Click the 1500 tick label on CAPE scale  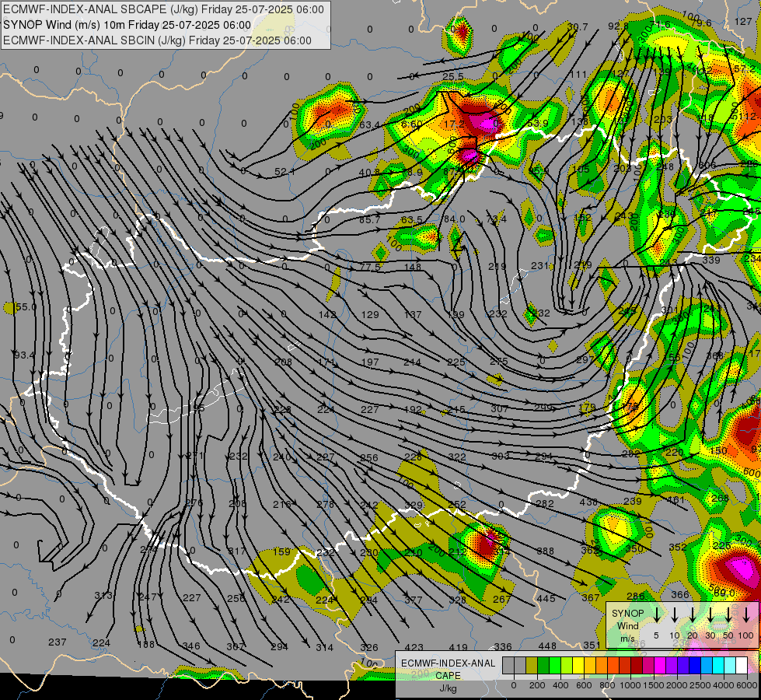pyautogui.click(x=654, y=685)
